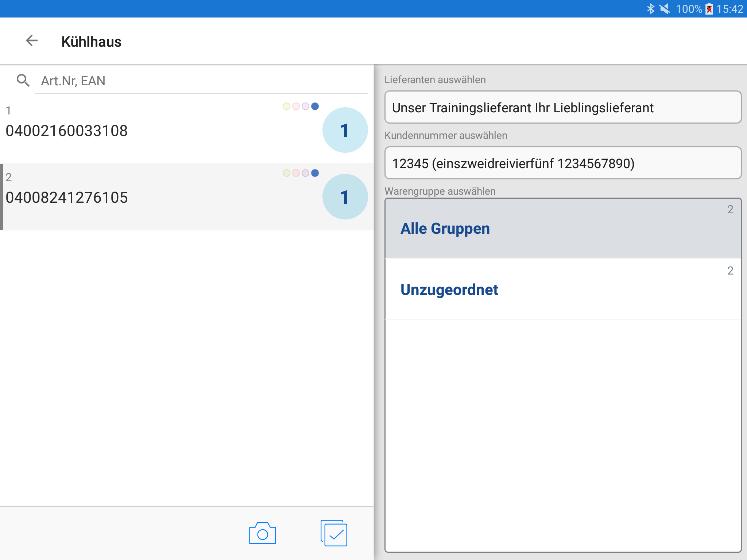Select green status dot on second item
747x560 pixels.
[x=286, y=173]
